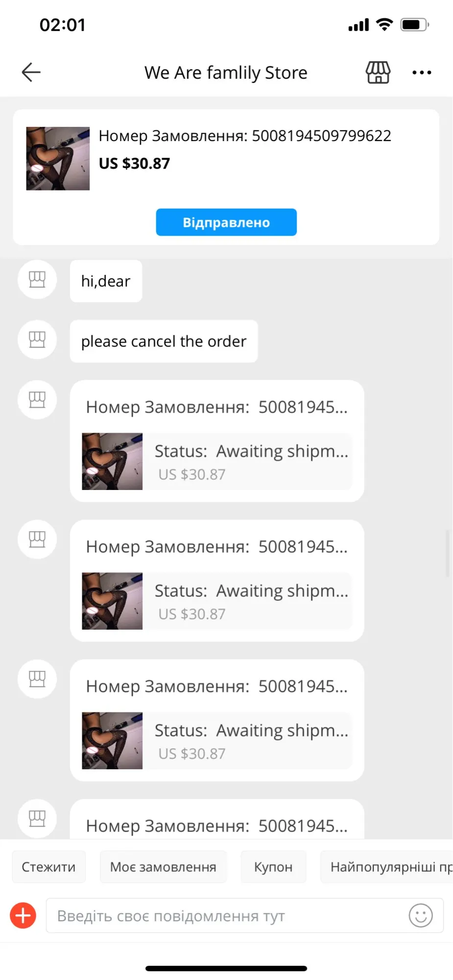
Task: Tap store avatar beside "please cancel the order"
Action: coord(37,340)
